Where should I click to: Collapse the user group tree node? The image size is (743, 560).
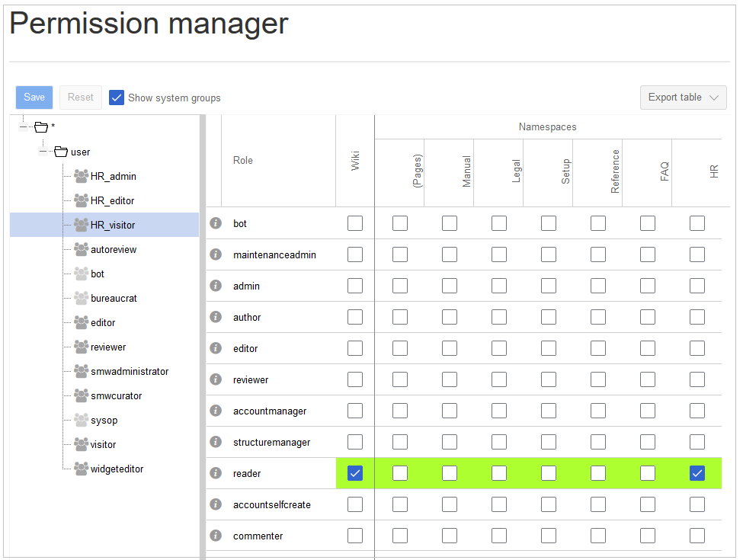(x=44, y=152)
